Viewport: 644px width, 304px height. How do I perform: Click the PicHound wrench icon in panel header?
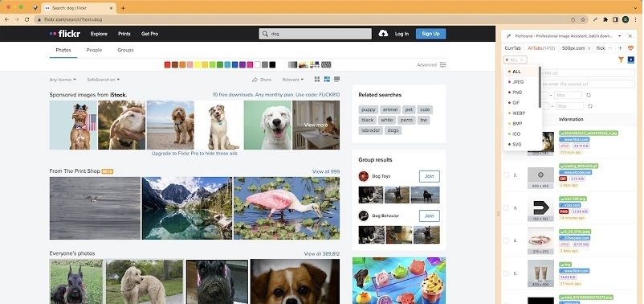[509, 36]
